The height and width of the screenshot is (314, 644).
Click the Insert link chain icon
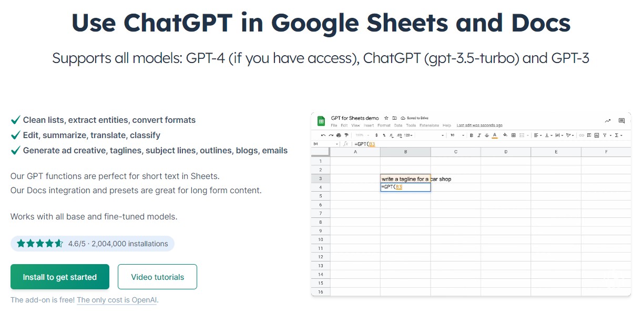pos(581,135)
